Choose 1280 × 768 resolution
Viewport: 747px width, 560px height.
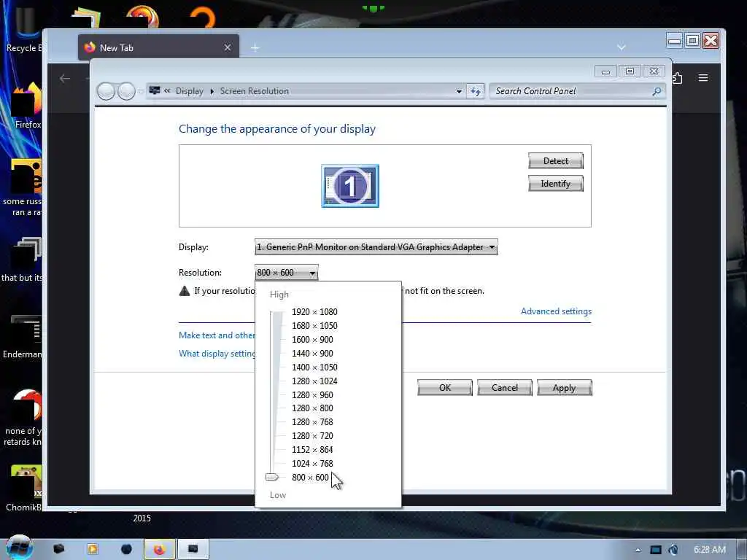pos(312,422)
